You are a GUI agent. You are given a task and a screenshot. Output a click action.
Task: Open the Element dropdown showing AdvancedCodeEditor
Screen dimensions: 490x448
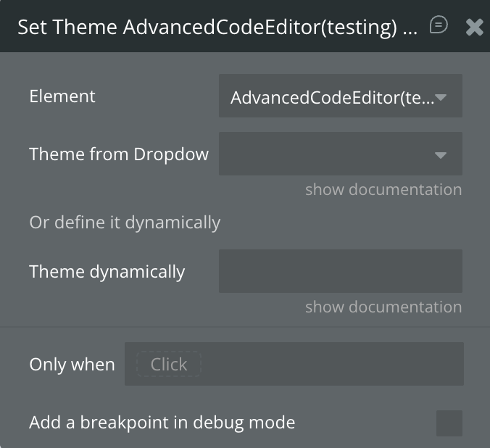click(x=332, y=96)
